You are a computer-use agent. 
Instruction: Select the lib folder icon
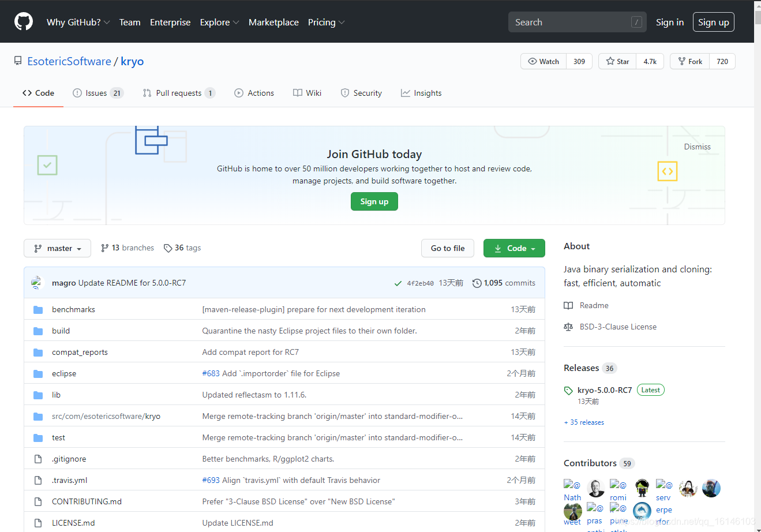tap(38, 395)
